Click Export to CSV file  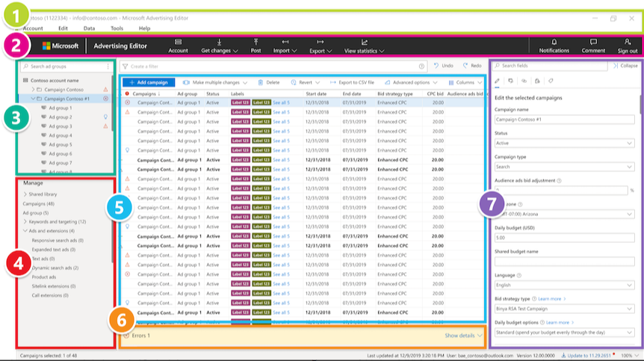pyautogui.click(x=352, y=82)
